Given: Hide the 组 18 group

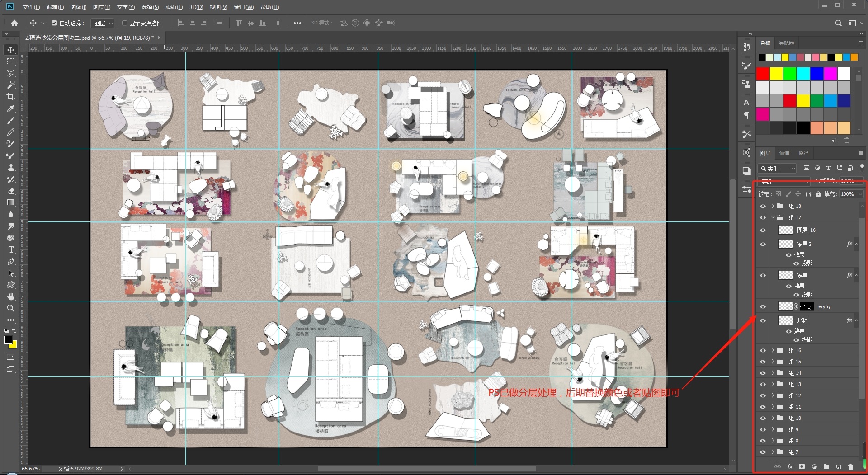Looking at the screenshot, I should click(x=763, y=206).
